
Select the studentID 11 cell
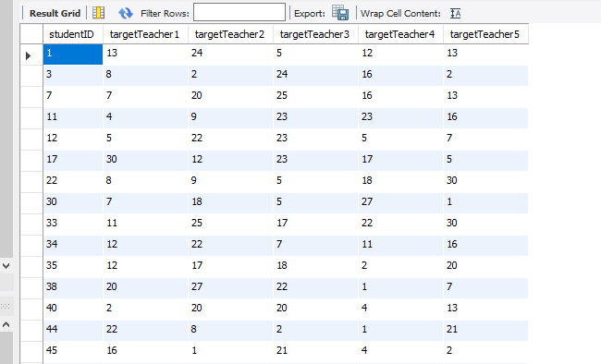click(73, 117)
